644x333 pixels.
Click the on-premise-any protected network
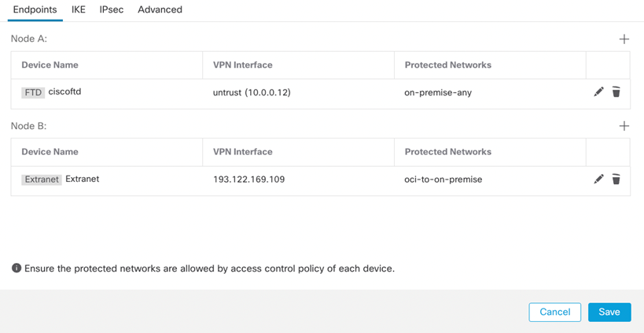click(x=438, y=93)
